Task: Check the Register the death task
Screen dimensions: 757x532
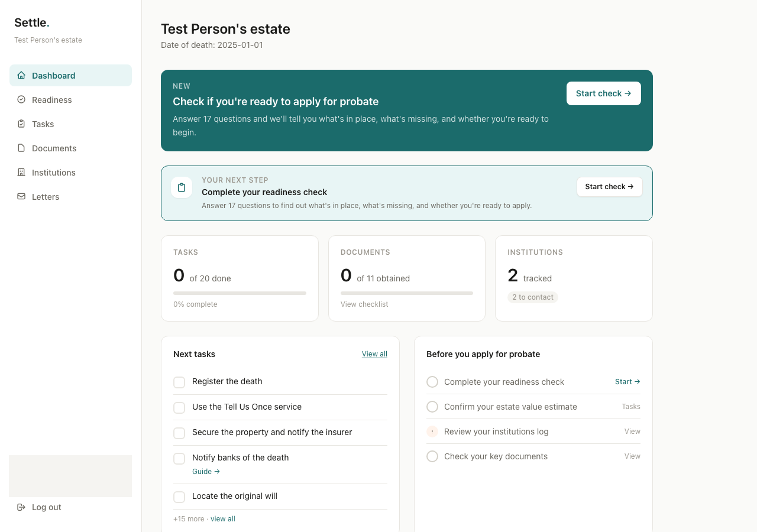Action: pos(179,382)
